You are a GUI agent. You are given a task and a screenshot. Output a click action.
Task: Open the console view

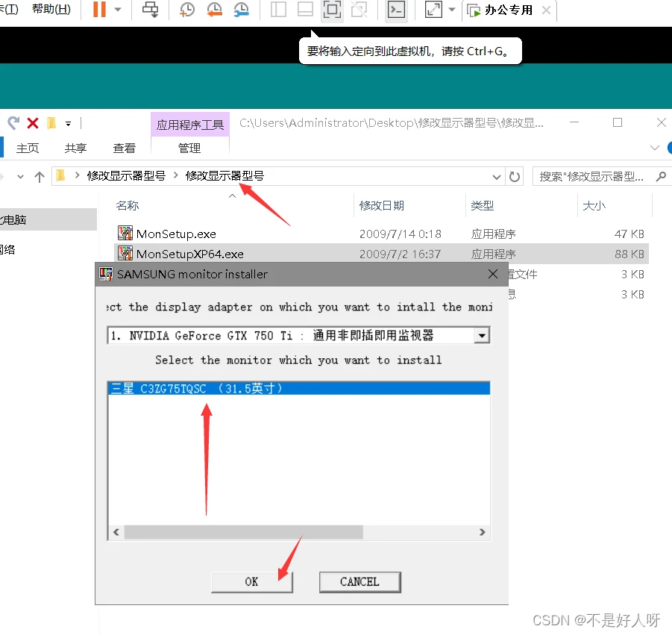(396, 9)
